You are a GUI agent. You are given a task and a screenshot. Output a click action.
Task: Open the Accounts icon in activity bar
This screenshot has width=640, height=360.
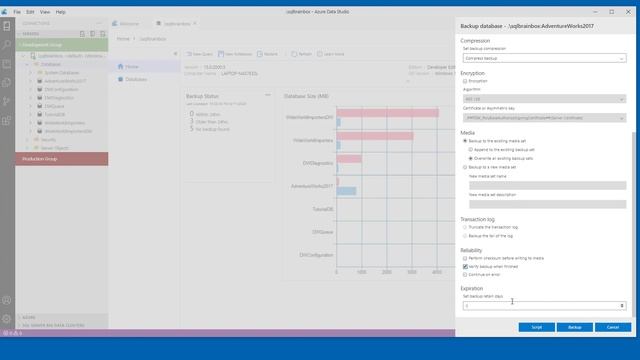[x=7, y=300]
